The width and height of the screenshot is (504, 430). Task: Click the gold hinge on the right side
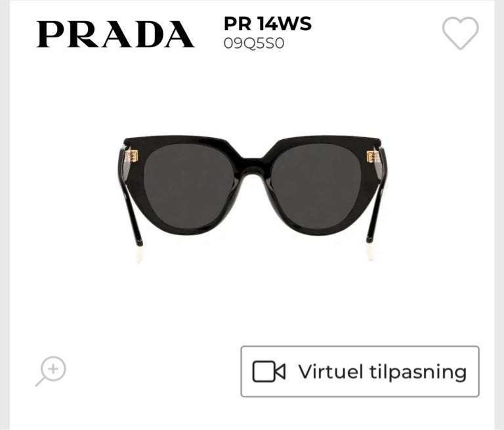[373, 157]
